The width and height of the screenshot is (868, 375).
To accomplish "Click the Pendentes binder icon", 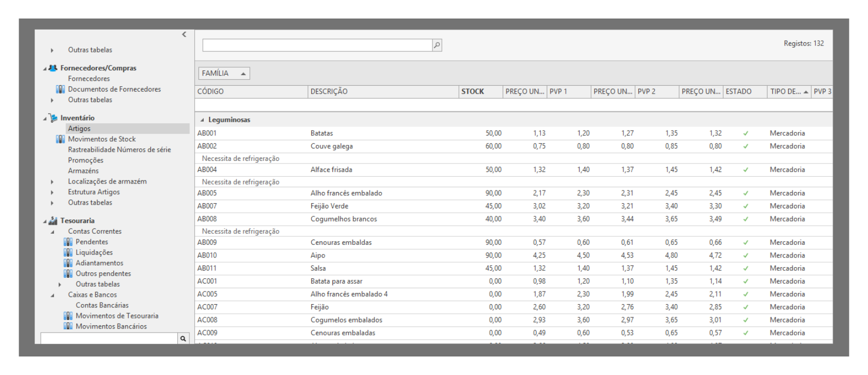I will pos(68,242).
